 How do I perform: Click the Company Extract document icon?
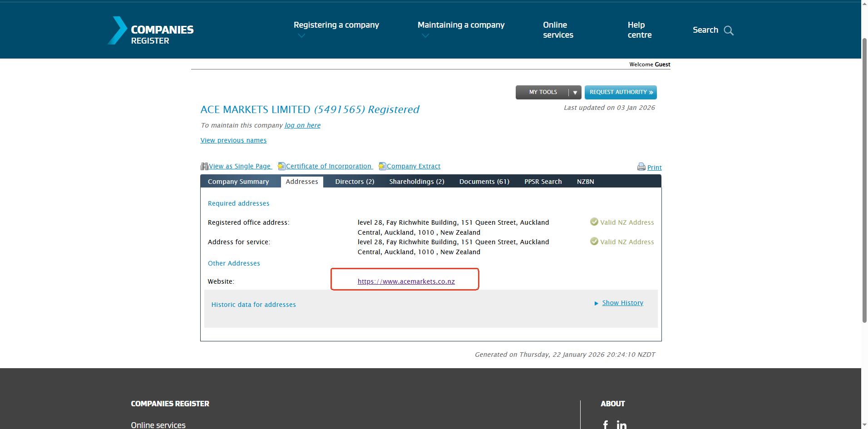tap(382, 167)
